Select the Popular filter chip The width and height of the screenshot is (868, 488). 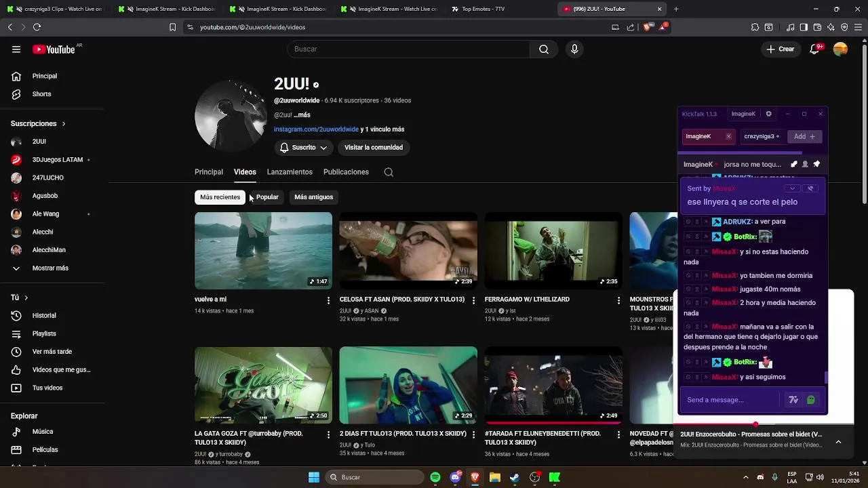(x=267, y=197)
